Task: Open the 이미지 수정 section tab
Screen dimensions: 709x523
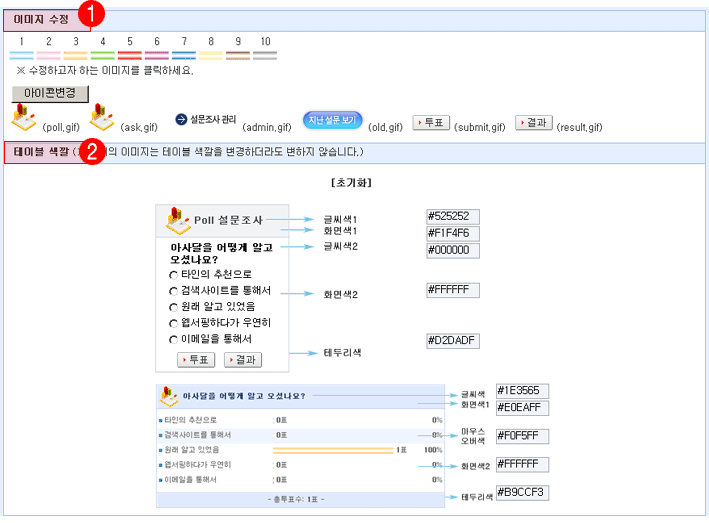Action: 42,18
